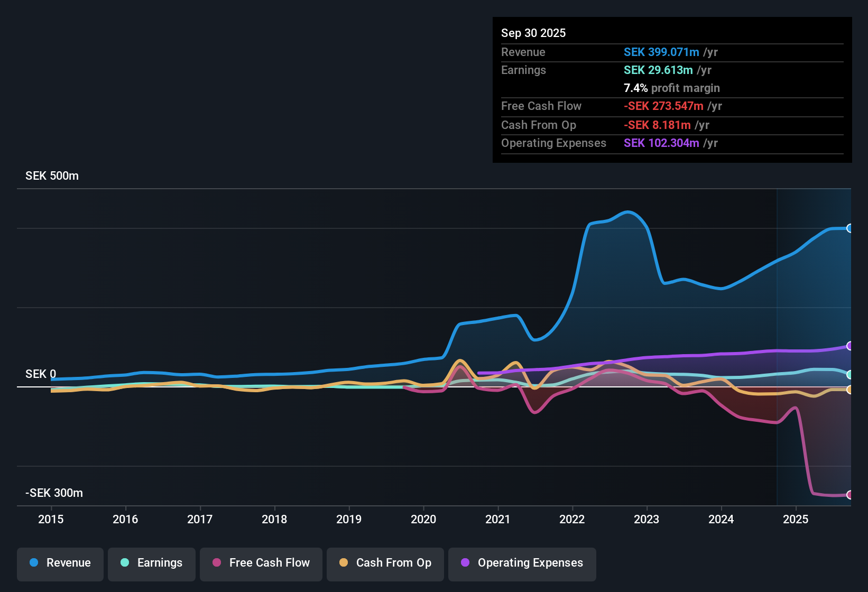Select the blue Revenue legend dot
868x592 pixels.
(34, 563)
